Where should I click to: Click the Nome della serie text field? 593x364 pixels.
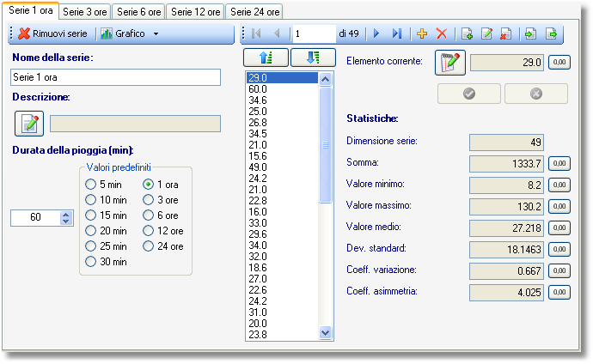coord(115,77)
